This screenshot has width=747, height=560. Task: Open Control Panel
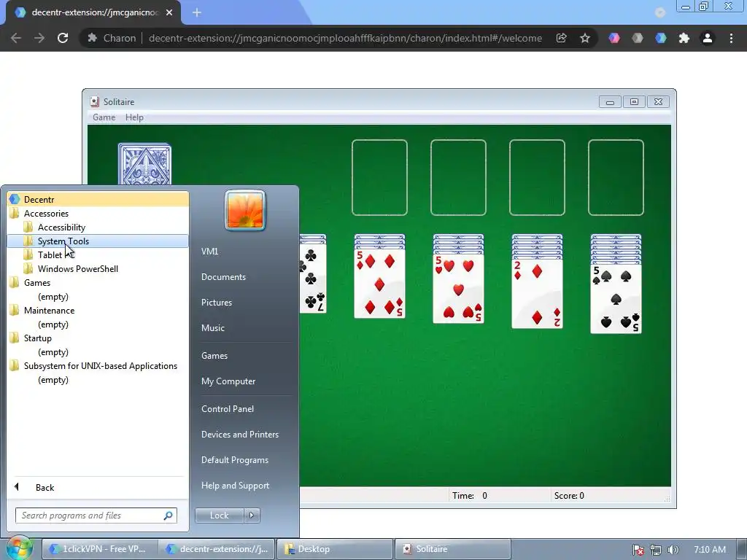[x=228, y=408]
